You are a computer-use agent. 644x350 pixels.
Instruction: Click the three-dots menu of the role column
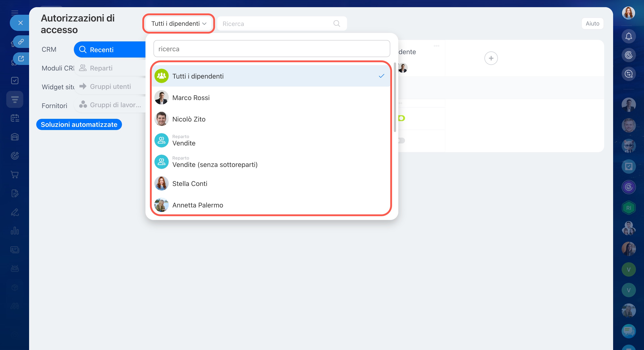point(436,46)
